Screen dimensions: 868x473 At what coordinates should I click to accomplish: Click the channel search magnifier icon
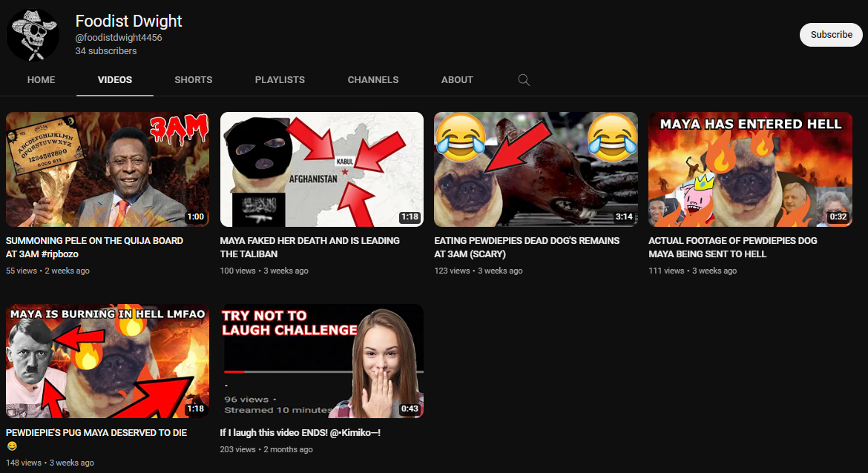(524, 80)
